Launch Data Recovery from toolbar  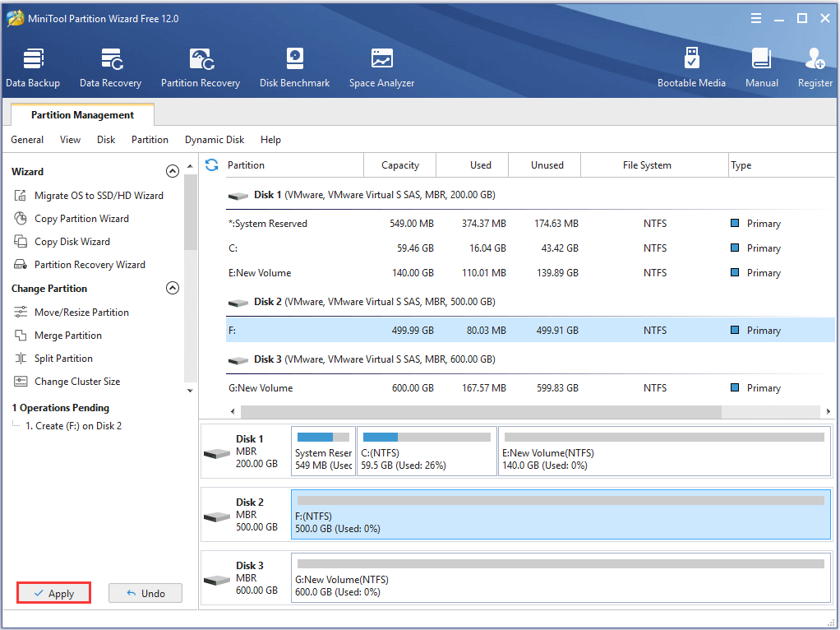110,68
